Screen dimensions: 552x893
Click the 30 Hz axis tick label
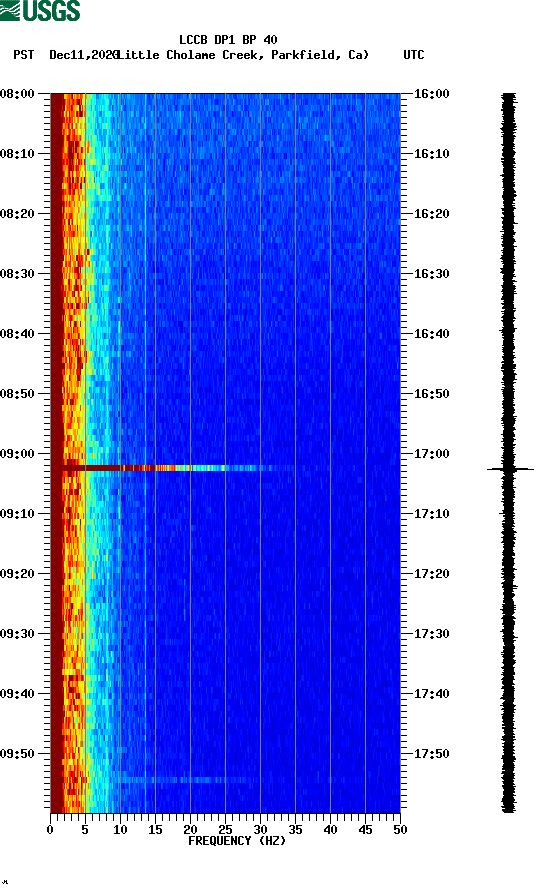pyautogui.click(x=260, y=830)
